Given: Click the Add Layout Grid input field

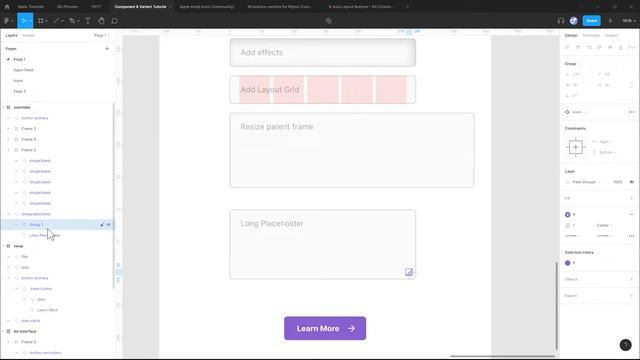Looking at the screenshot, I should (x=323, y=90).
